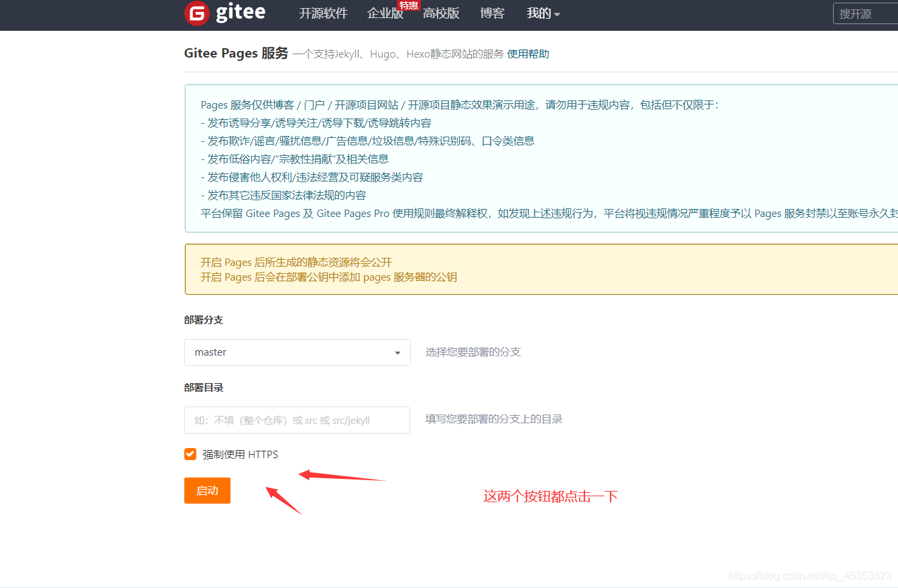Click the 部署目录 directory input field
The image size is (898, 588).
click(x=298, y=420)
